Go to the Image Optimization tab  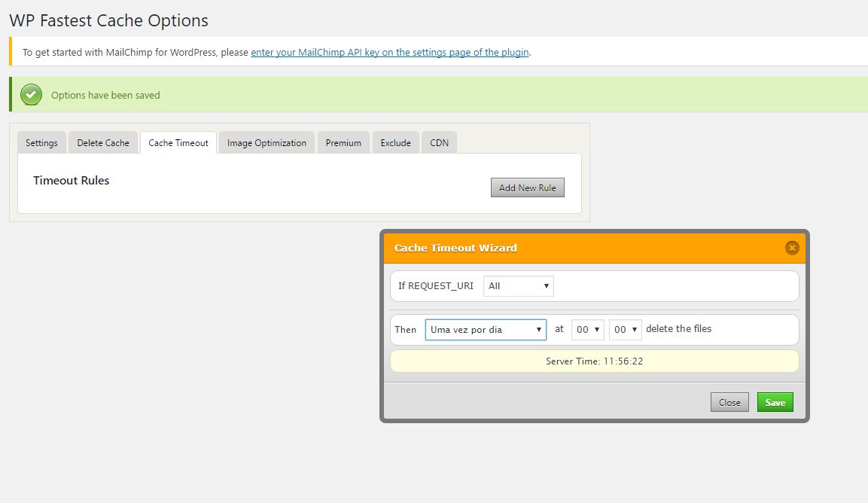(x=266, y=142)
